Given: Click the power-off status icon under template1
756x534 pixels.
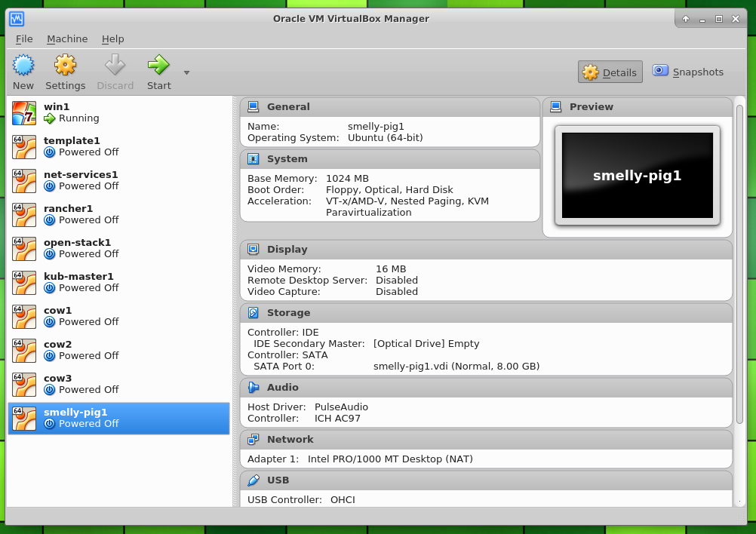Looking at the screenshot, I should click(x=50, y=152).
